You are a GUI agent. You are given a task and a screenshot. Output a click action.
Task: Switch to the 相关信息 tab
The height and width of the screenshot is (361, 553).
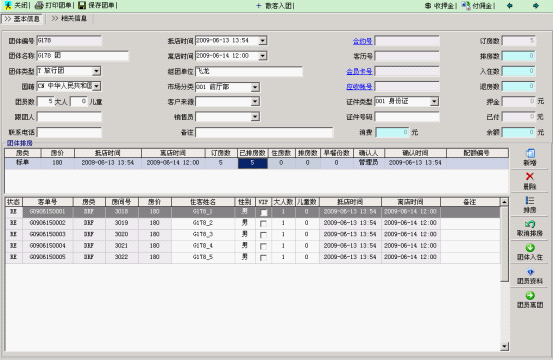(x=69, y=18)
